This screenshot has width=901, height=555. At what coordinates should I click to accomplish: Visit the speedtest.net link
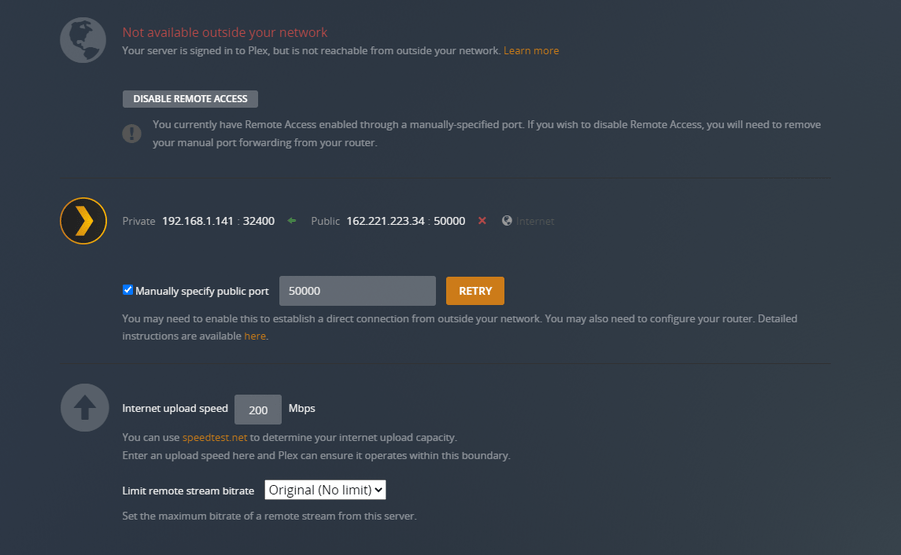[214, 437]
